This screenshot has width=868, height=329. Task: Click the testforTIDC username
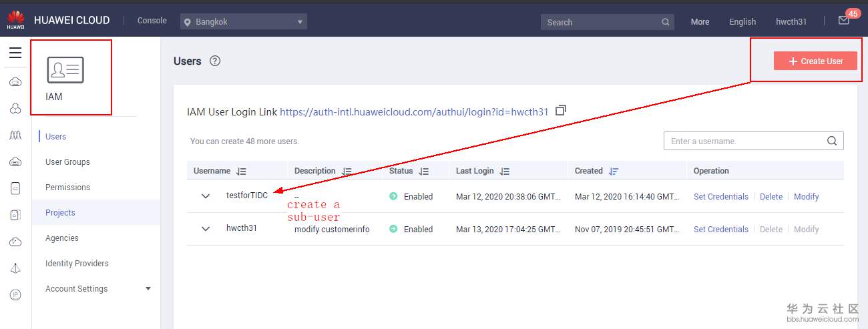click(x=247, y=196)
